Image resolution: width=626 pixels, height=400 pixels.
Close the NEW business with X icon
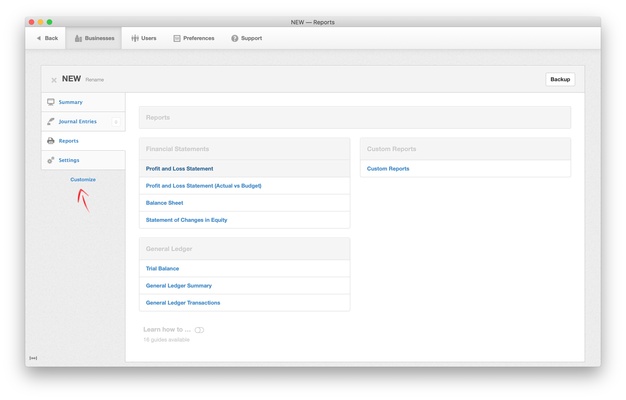pos(54,80)
